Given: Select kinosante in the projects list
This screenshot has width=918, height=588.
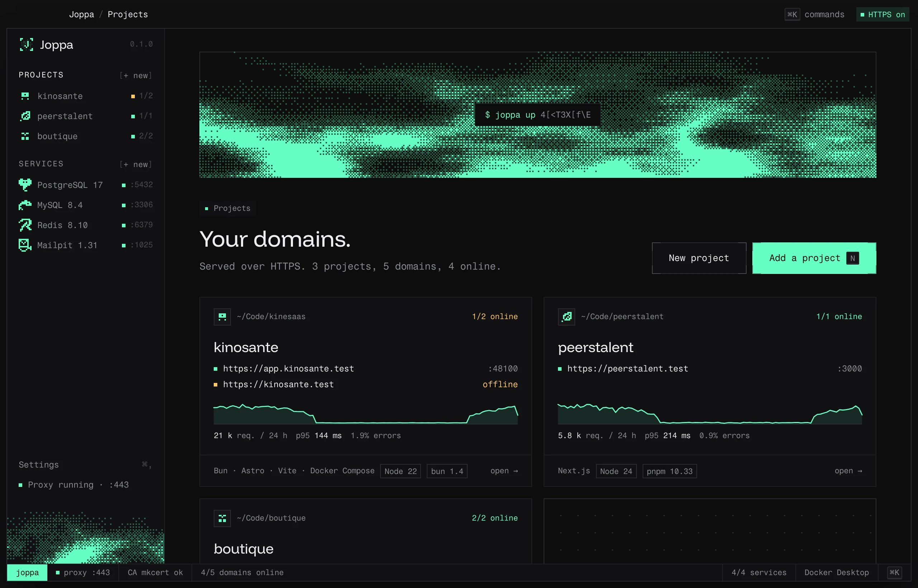Looking at the screenshot, I should [x=86, y=96].
